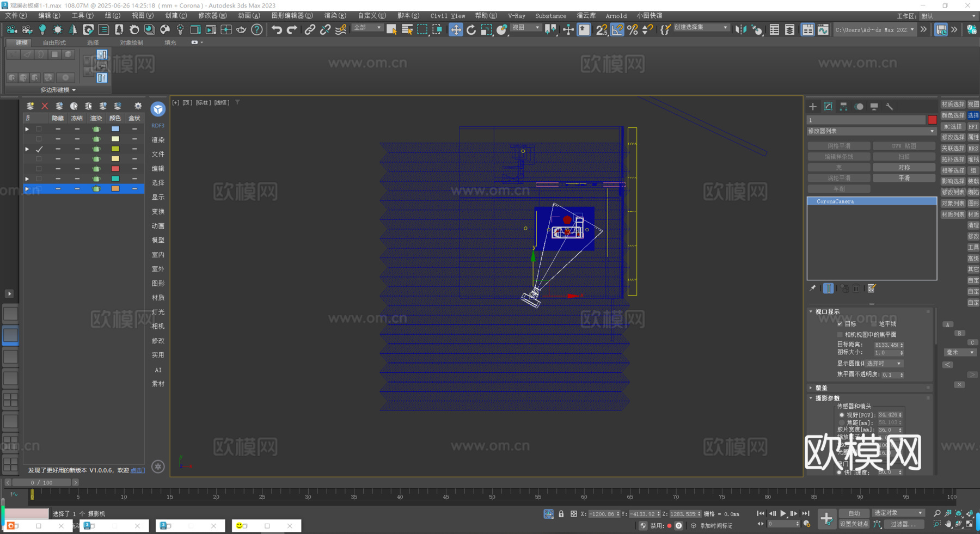The image size is (980, 534).
Task: Click the teapot render icon in toolbar
Action: 241,29
